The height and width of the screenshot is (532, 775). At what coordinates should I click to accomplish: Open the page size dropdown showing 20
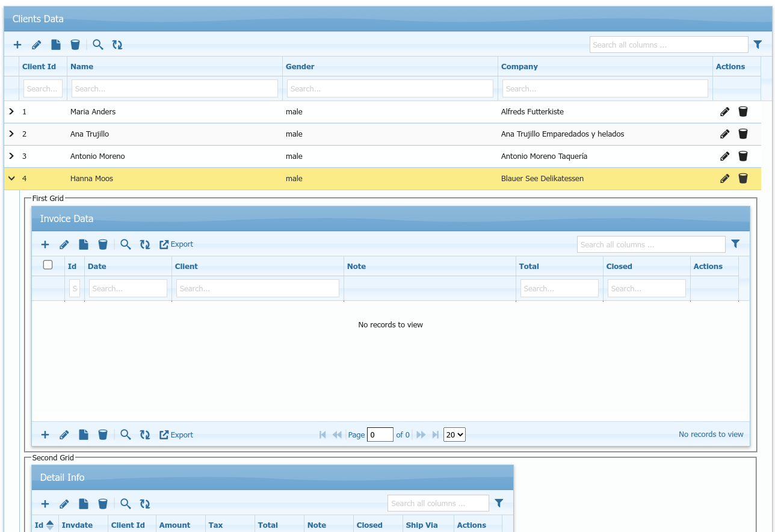point(454,435)
